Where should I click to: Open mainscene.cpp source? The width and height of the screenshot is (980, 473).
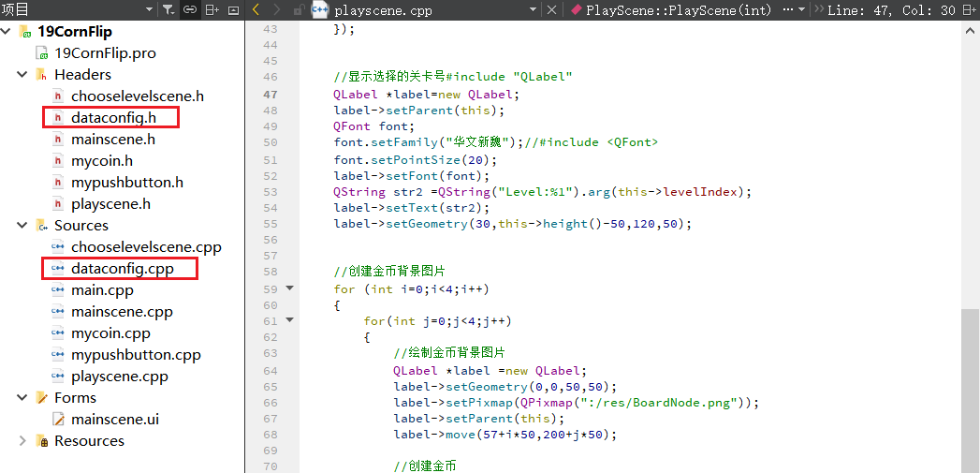(122, 312)
